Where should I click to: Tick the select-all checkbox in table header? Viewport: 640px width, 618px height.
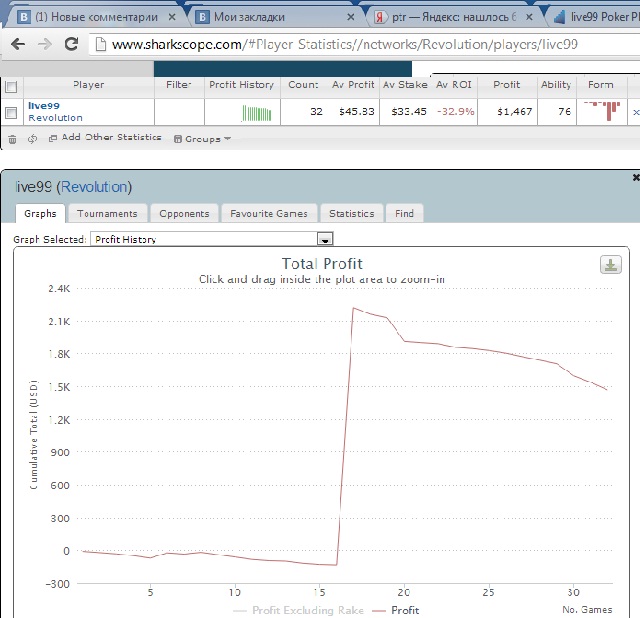11,87
